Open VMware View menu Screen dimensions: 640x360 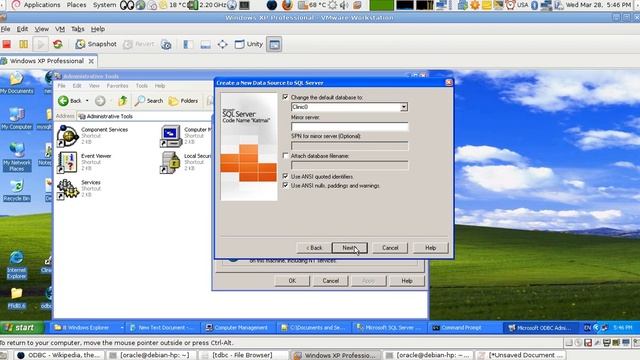41,29
